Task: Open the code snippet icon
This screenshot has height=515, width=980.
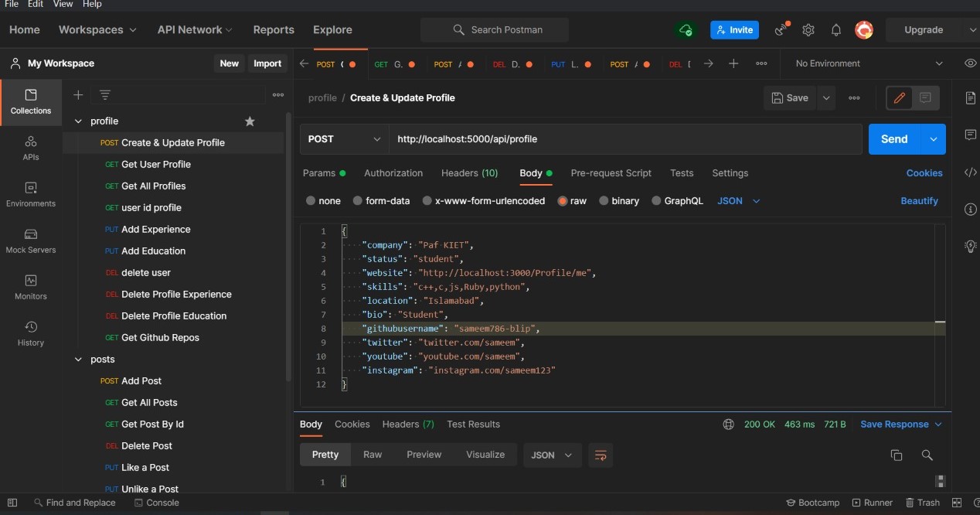Action: 971,172
